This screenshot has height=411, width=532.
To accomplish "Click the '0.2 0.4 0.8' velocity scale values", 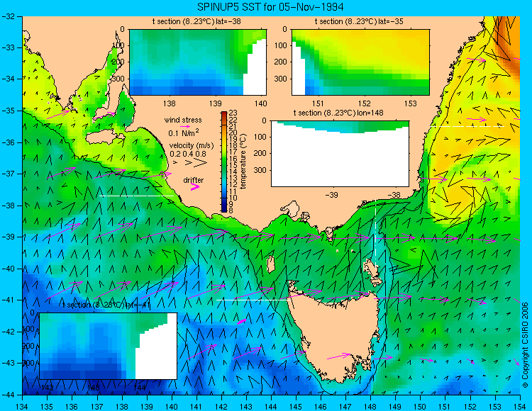I will (188, 154).
